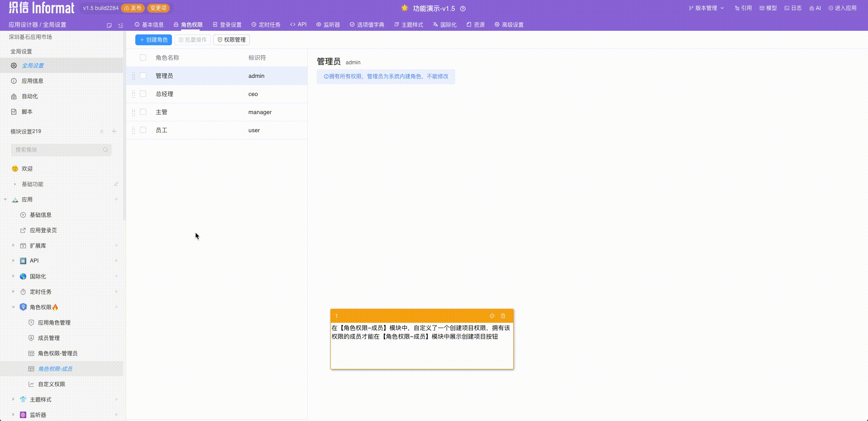Screen dimensions: 868x421
Task: Open the 应用角色管理 module in sidebar
Action: click(x=54, y=322)
